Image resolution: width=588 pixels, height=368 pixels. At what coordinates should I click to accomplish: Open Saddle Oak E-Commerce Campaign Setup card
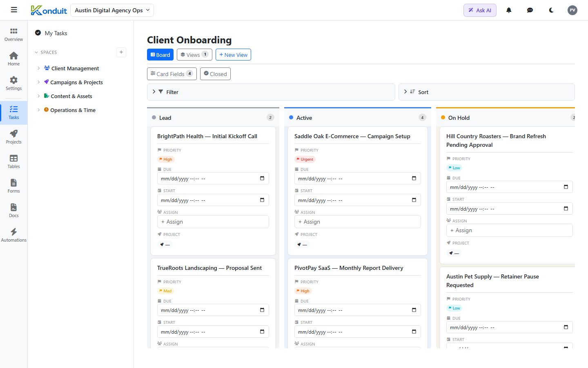pos(352,136)
